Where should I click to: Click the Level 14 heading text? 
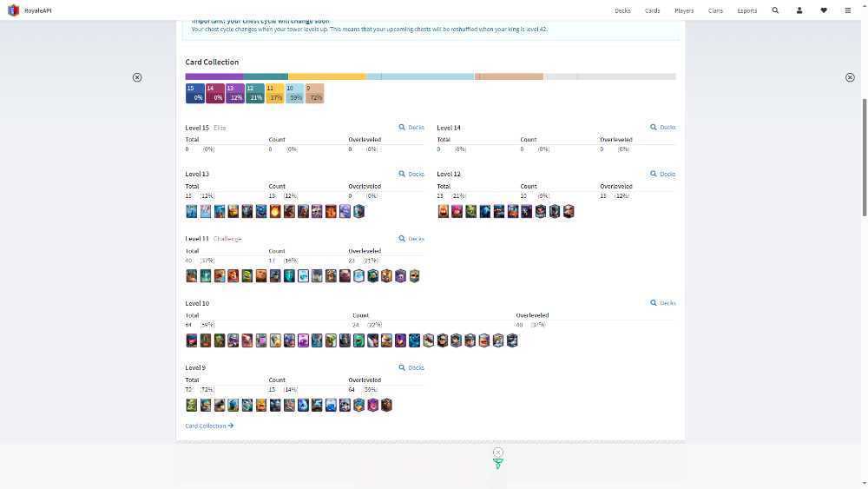click(449, 128)
